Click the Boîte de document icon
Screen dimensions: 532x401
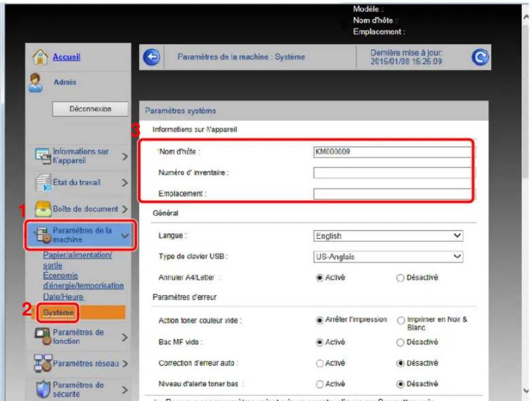[43, 209]
